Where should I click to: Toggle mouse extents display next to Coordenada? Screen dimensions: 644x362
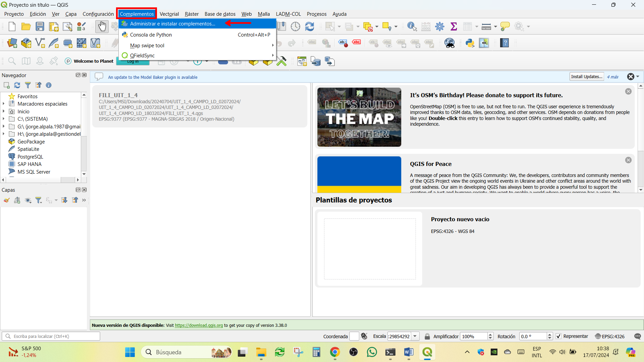coord(364,336)
